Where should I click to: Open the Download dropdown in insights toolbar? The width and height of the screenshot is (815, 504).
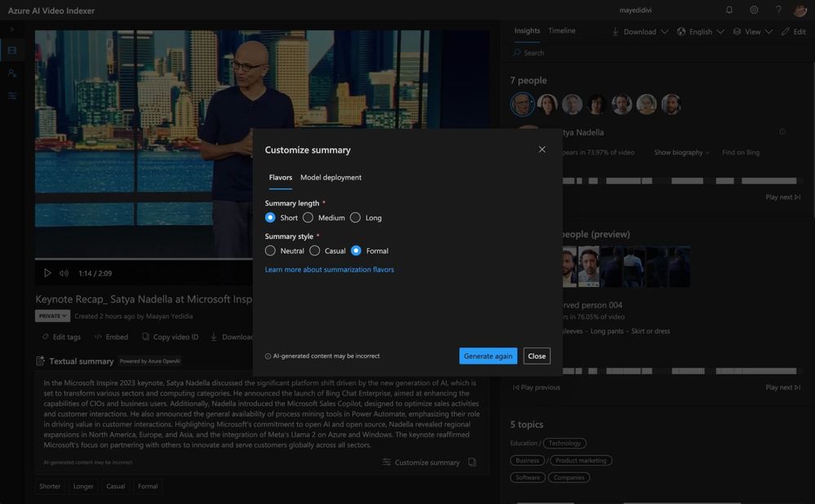tap(640, 32)
